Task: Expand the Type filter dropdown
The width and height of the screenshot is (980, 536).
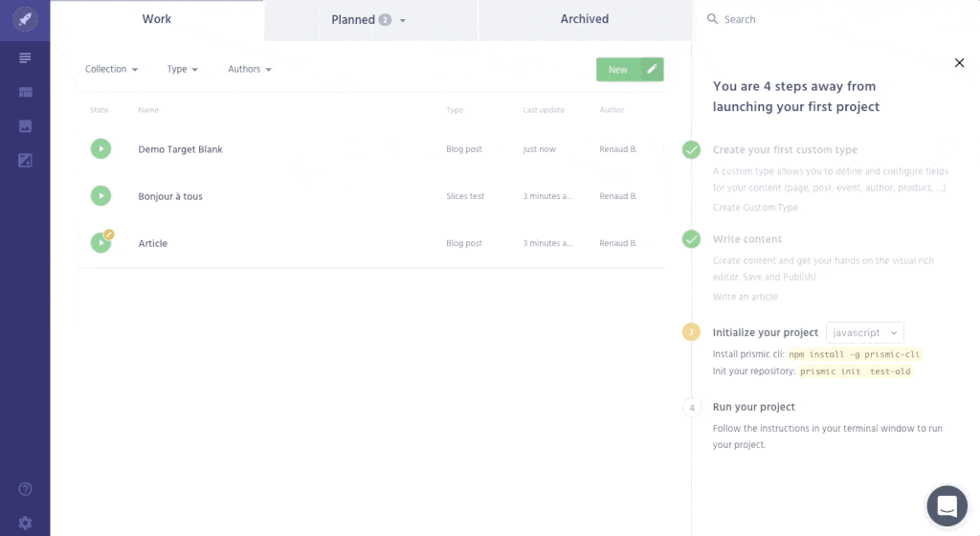Action: pyautogui.click(x=182, y=69)
